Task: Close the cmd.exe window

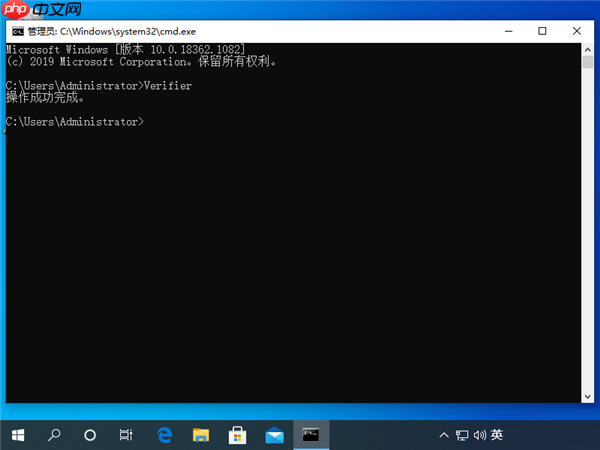Action: coord(577,31)
